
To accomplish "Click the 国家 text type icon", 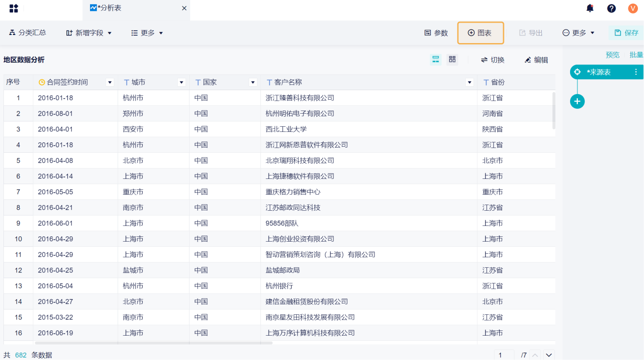I will pos(198,82).
